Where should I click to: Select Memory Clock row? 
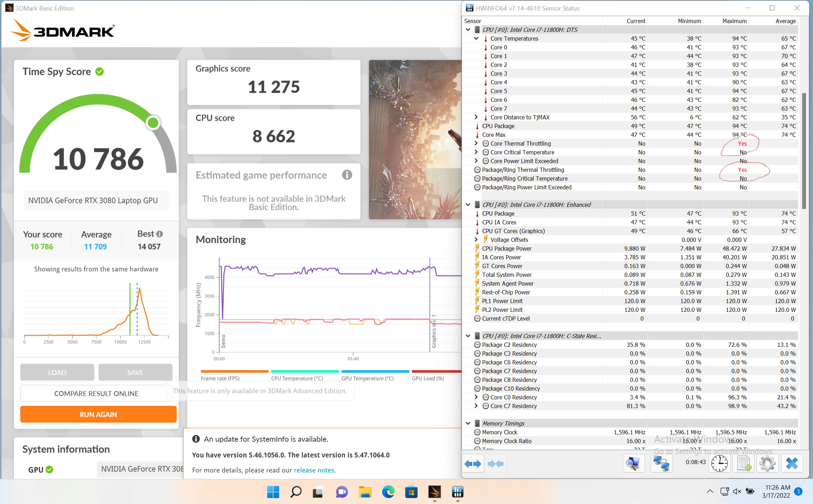(630, 432)
